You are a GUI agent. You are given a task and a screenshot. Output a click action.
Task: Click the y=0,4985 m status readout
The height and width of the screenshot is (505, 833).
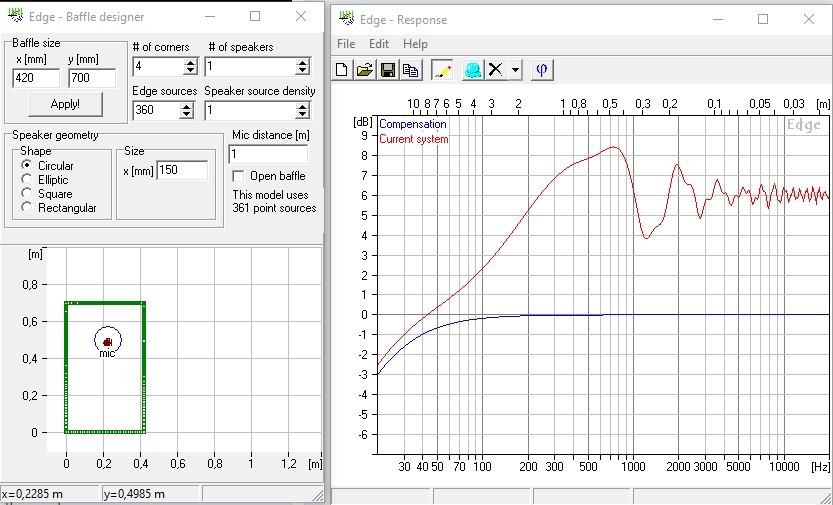(x=134, y=495)
